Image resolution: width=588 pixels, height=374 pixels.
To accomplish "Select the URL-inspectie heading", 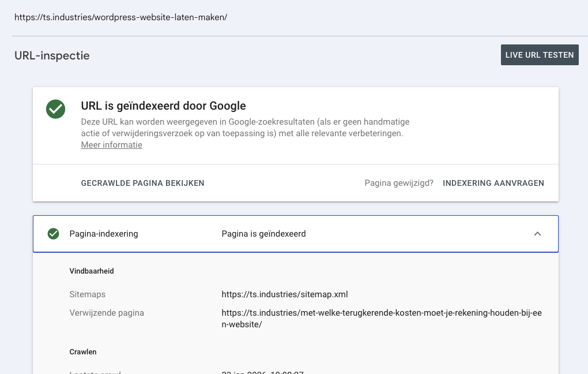I will click(52, 55).
